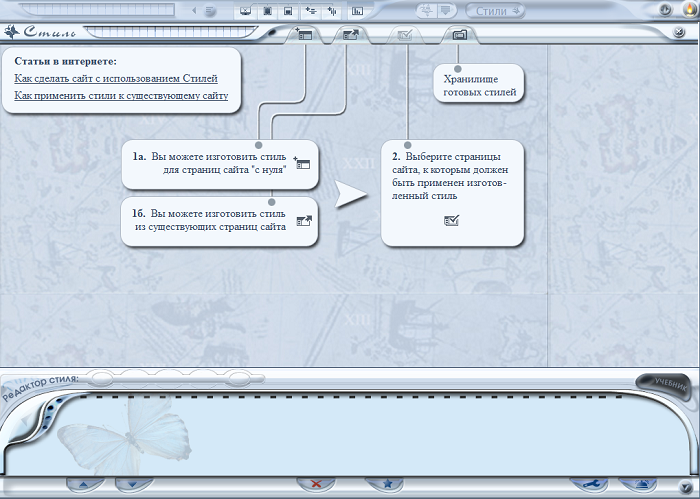Viewport: 700px width, 499px height.
Task: Click the red X delete button in bottom bar
Action: click(314, 484)
